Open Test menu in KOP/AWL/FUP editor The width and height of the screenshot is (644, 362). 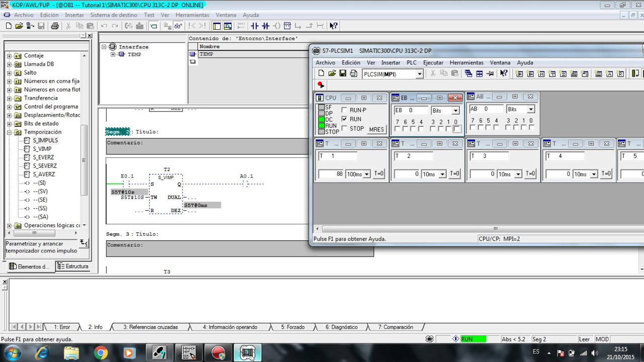(149, 15)
